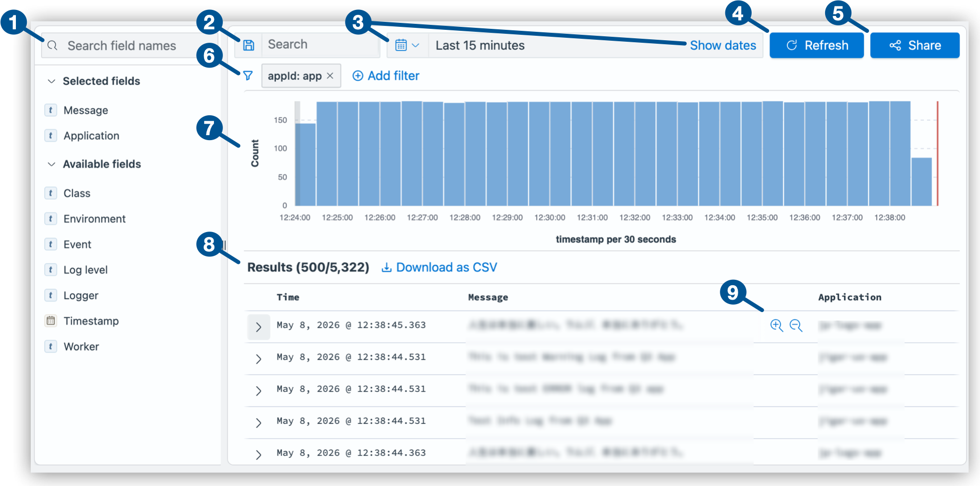Click the search magnifier icon in field names box

[53, 46]
